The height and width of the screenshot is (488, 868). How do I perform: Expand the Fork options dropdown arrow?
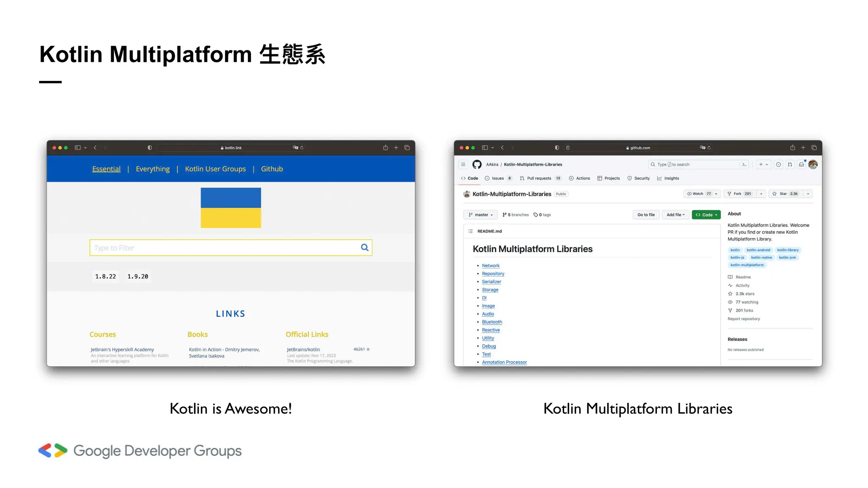[761, 194]
